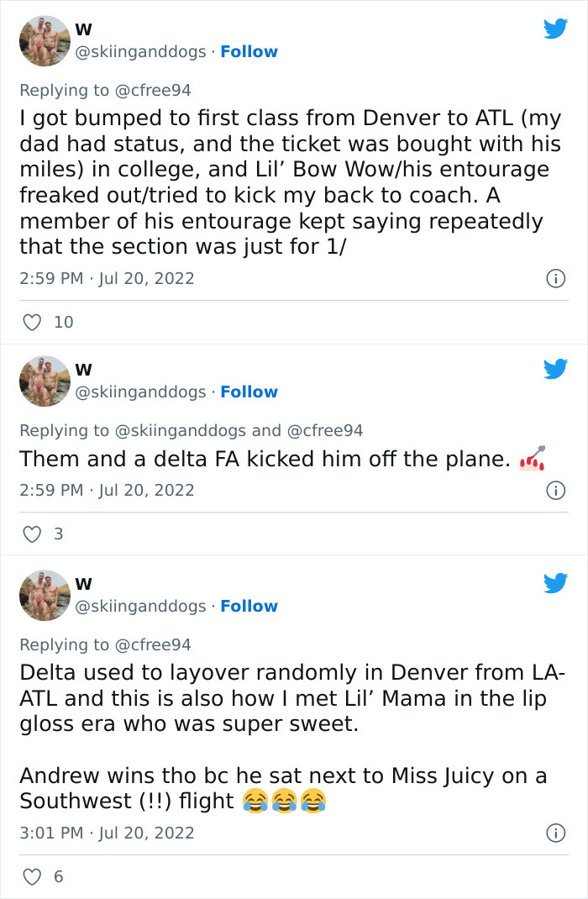Open @cfree94 link in first tweet
The image size is (588, 899).
152,90
